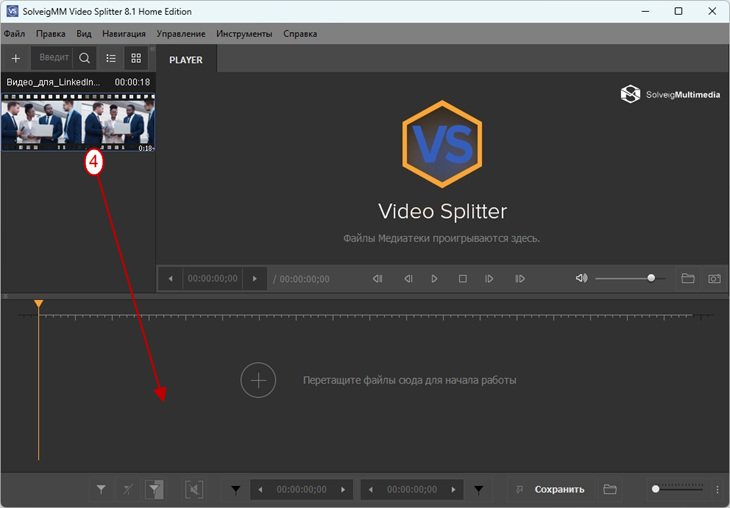This screenshot has height=508, width=730.
Task: Open the output folder icon next to Сохранить
Action: click(x=610, y=489)
